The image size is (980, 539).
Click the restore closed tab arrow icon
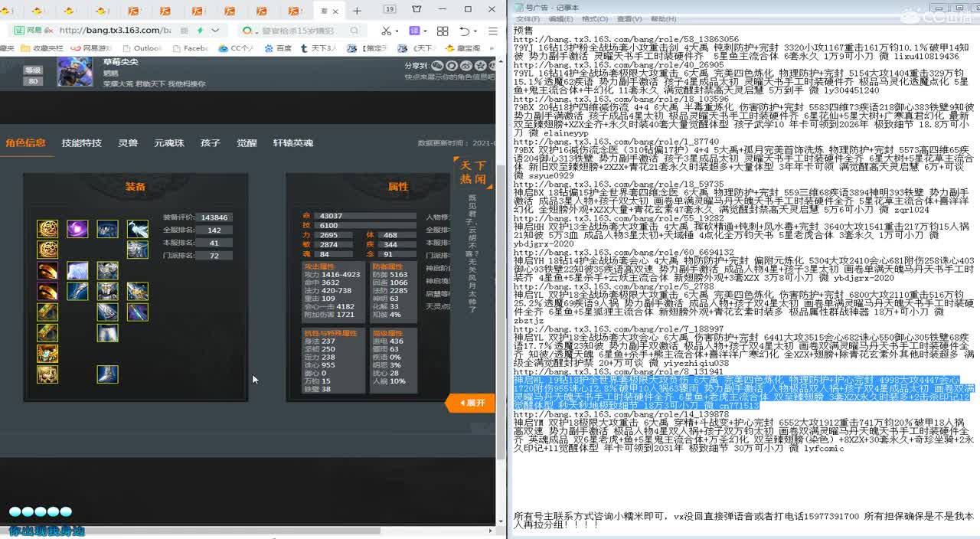coord(467,31)
